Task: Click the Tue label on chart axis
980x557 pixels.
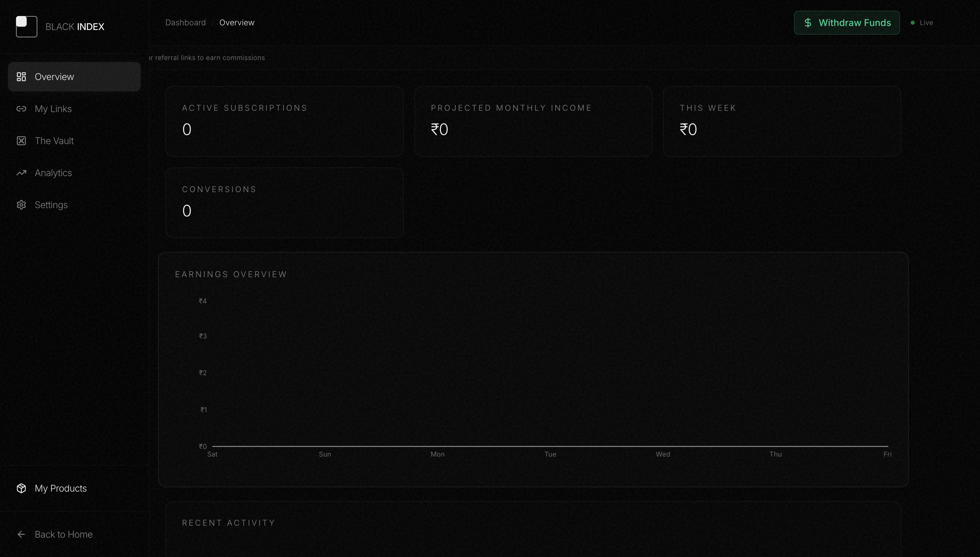Action: 550,455
